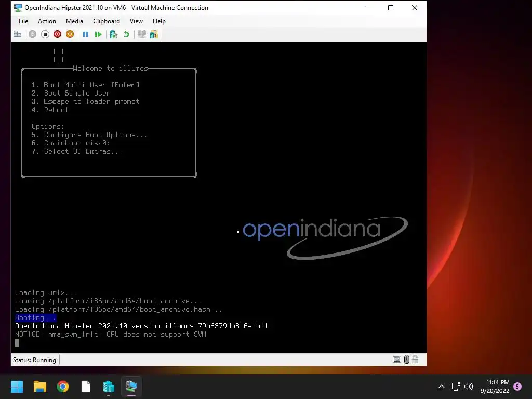The image size is (532, 399).
Task: Open the blank document taskbar icon
Action: point(86,387)
